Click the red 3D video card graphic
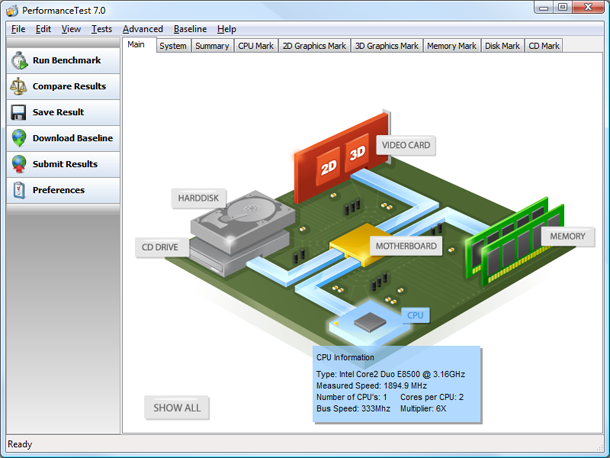 pos(356,155)
